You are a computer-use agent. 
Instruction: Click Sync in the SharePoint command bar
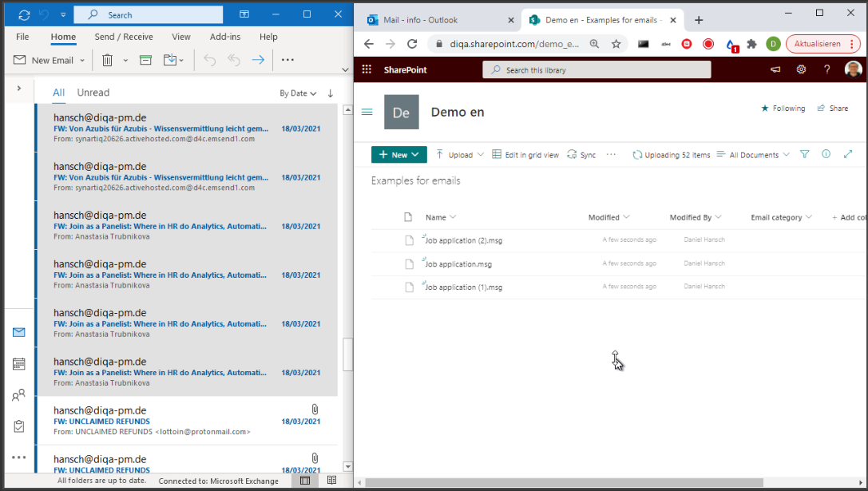click(581, 155)
